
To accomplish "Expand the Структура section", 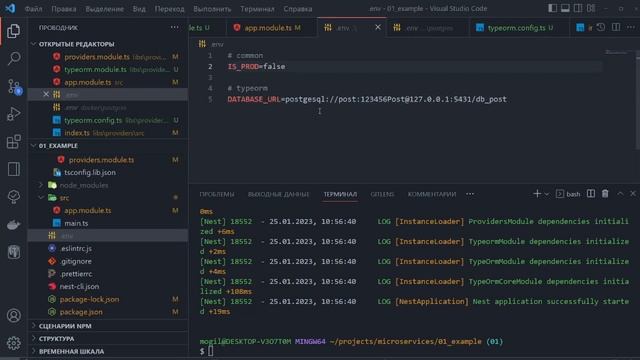I will [108, 338].
